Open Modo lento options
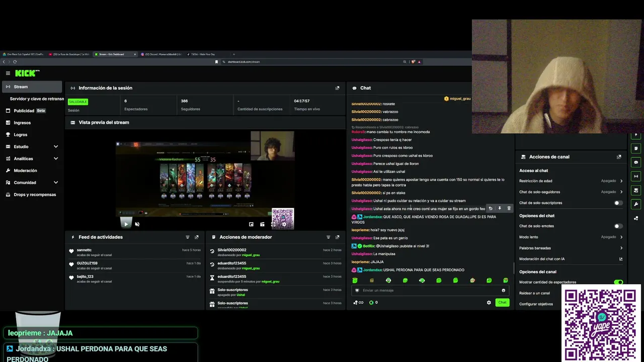The width and height of the screenshot is (644, 362). pyautogui.click(x=571, y=237)
